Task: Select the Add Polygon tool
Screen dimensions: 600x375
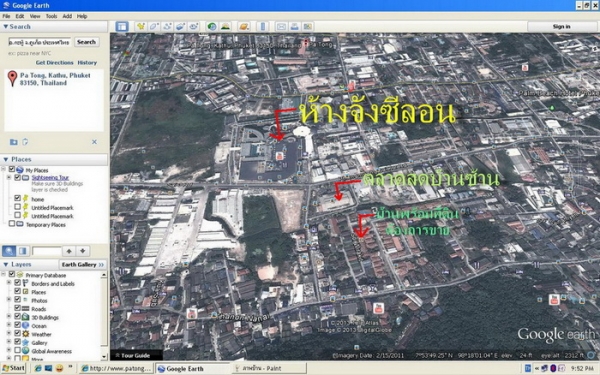Action: [154, 26]
